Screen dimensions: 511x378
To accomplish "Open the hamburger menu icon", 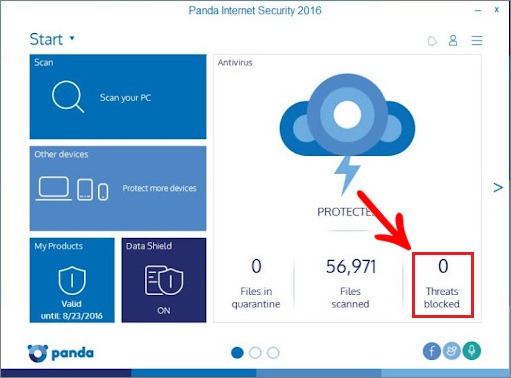I will pos(477,40).
